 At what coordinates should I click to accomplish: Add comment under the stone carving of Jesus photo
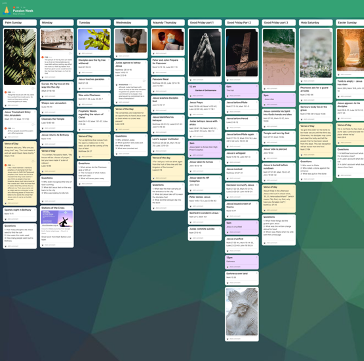[236, 339]
